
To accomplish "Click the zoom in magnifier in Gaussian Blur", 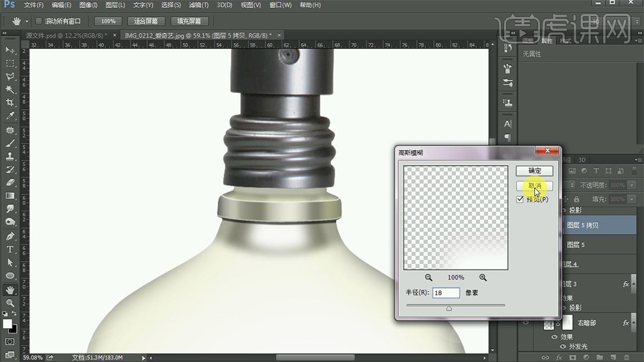I will [483, 278].
